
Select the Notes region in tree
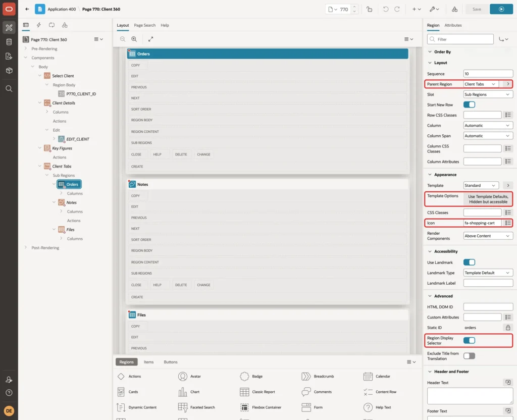point(71,202)
